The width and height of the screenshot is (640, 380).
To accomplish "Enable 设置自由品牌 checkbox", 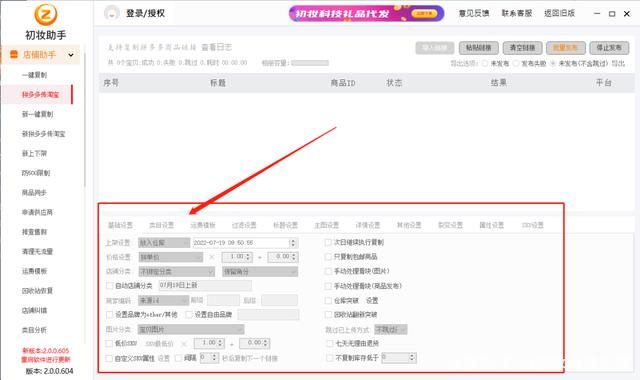I will [x=189, y=315].
